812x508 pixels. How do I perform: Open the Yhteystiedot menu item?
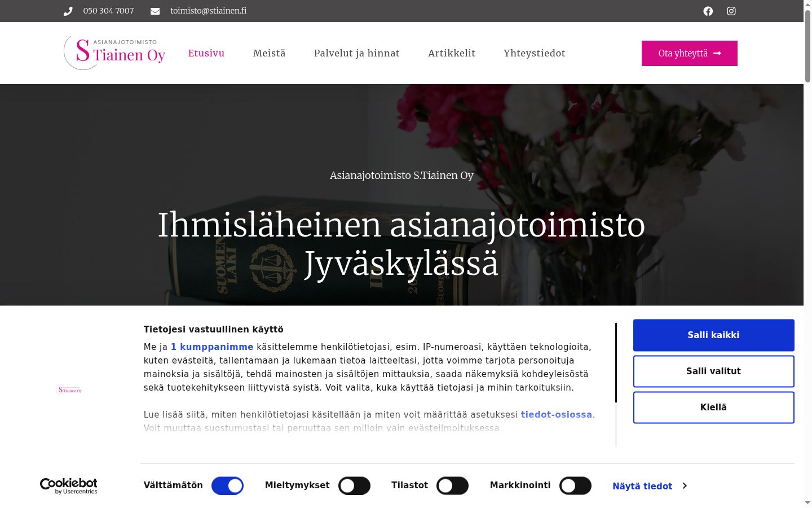tap(535, 53)
